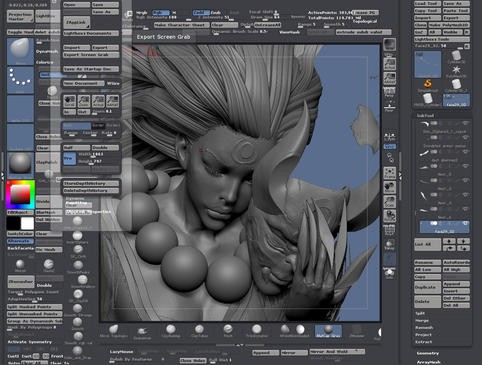Pick a color in the color picker square
Screen dimensions: 482x365
pos(20,194)
